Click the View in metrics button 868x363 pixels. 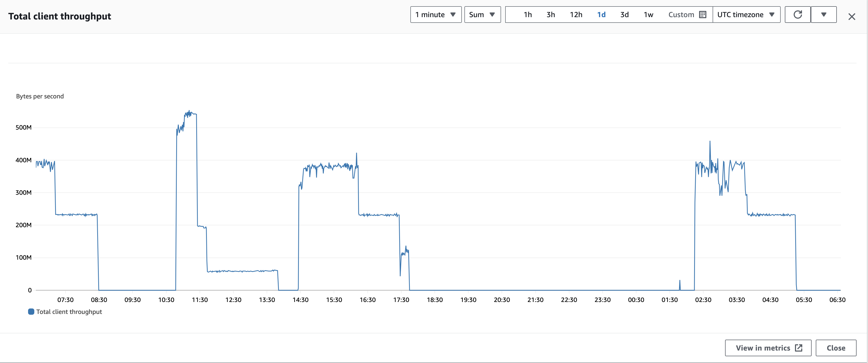(x=768, y=348)
